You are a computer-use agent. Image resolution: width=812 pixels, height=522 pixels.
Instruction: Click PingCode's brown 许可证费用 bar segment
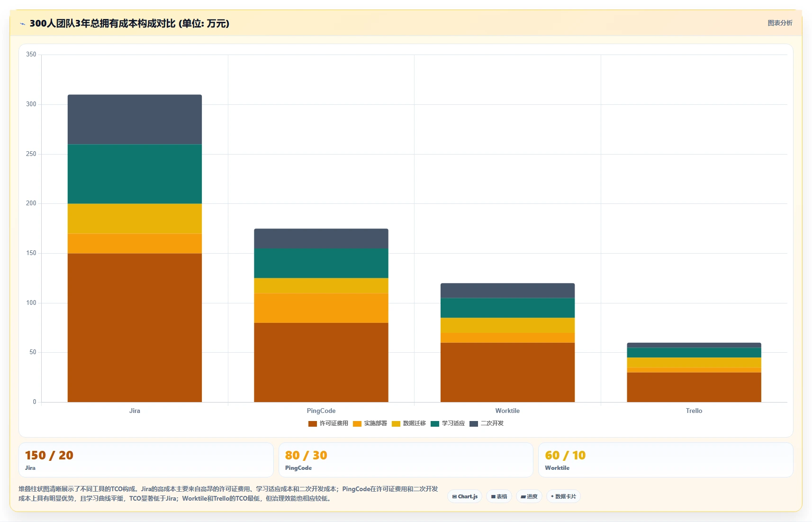coord(321,362)
